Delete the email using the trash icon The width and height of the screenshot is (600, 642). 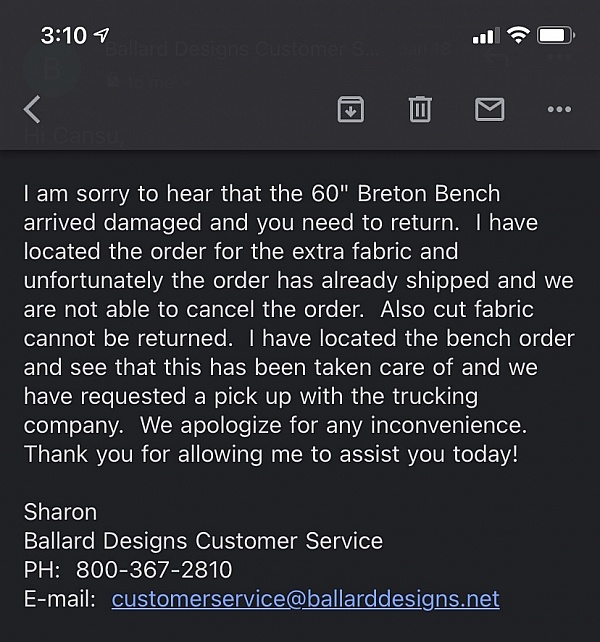pyautogui.click(x=420, y=109)
